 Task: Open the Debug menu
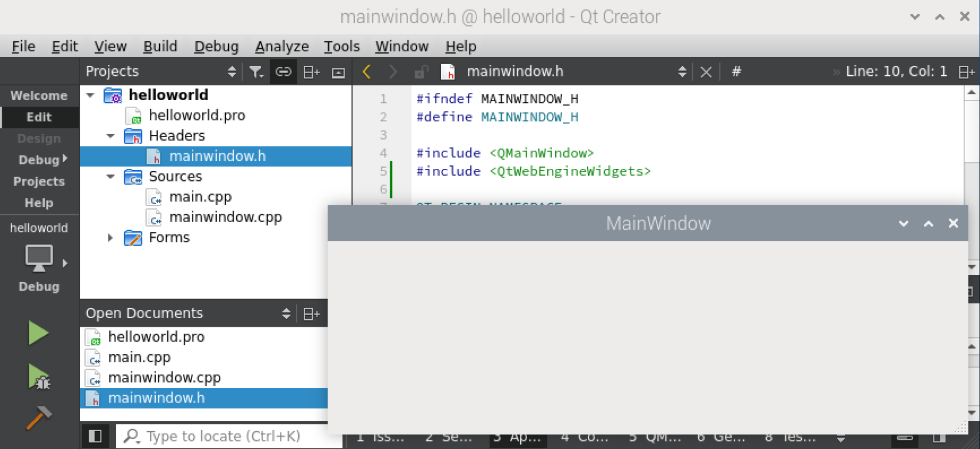coord(216,47)
